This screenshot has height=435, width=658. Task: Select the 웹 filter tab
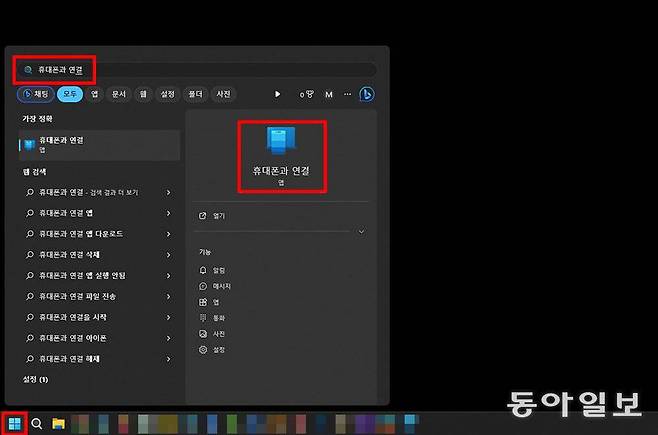pos(143,94)
